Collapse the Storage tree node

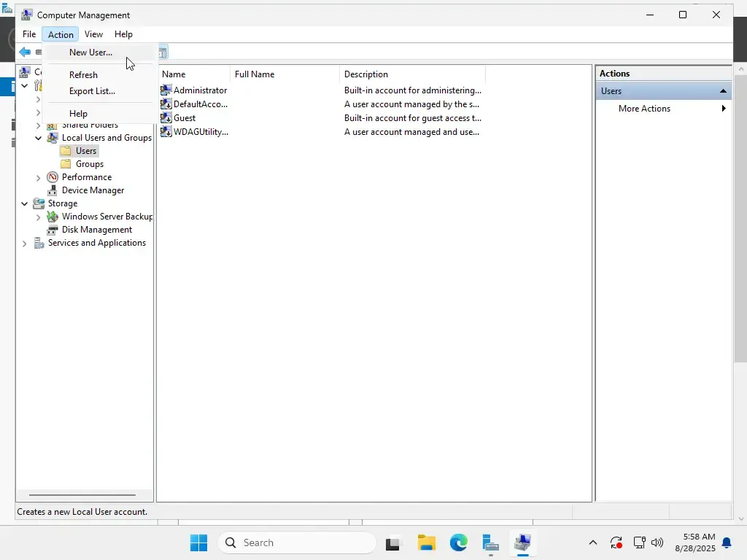(24, 204)
